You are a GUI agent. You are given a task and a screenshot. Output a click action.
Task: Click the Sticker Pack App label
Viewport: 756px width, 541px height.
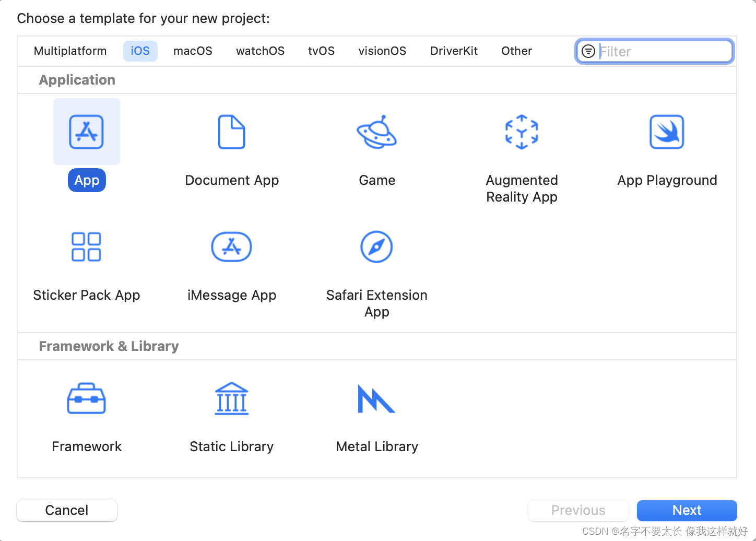87,295
